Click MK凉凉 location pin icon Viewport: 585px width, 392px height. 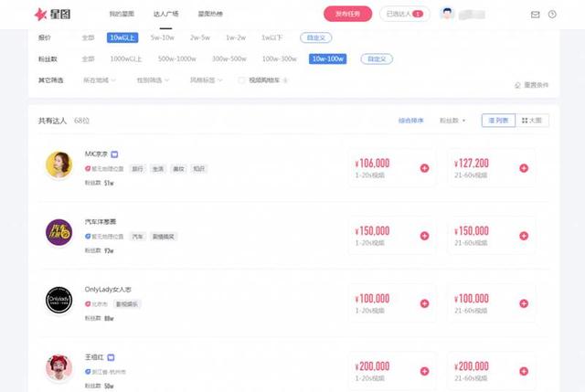coord(88,168)
